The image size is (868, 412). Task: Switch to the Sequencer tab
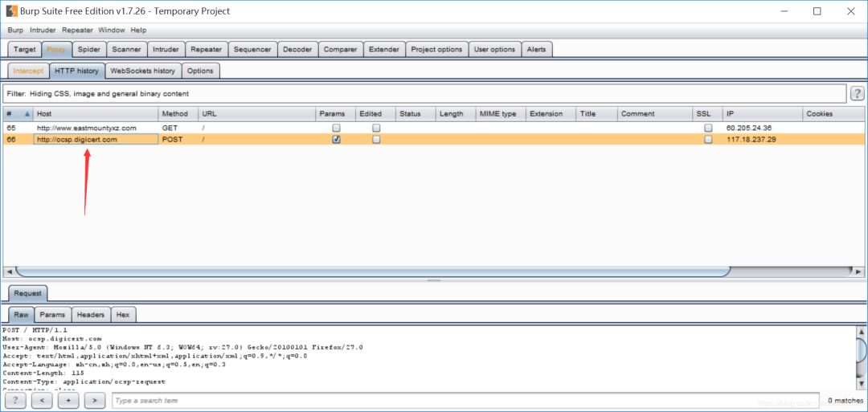click(x=252, y=49)
